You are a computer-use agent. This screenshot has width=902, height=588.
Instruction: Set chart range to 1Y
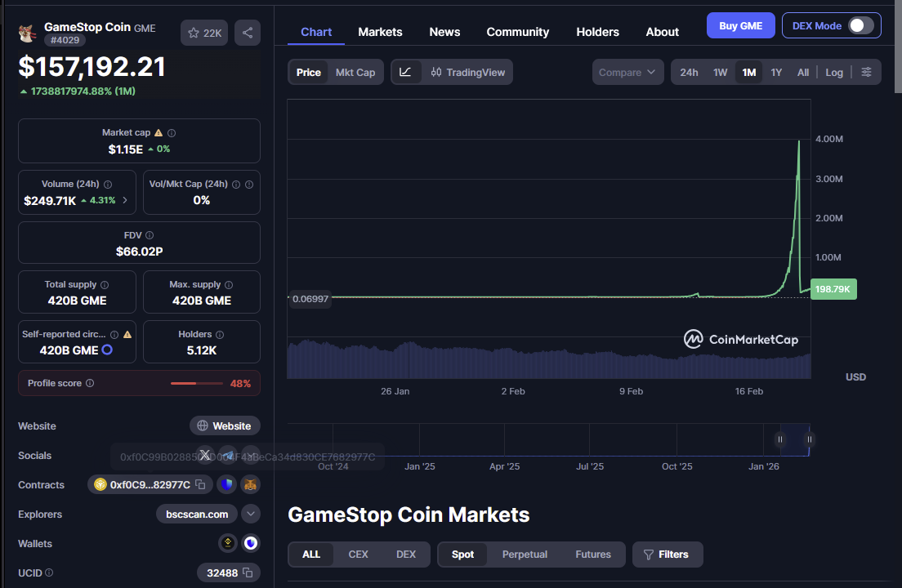click(x=776, y=73)
